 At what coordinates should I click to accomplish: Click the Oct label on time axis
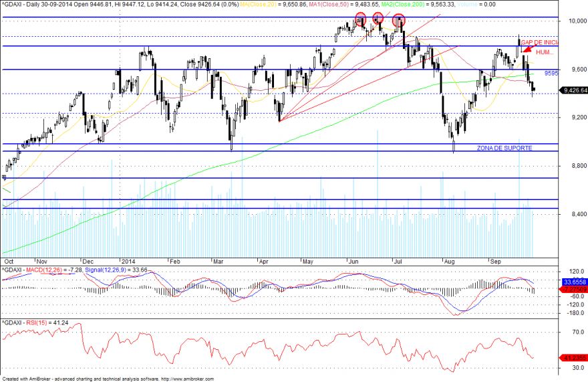tap(9, 262)
